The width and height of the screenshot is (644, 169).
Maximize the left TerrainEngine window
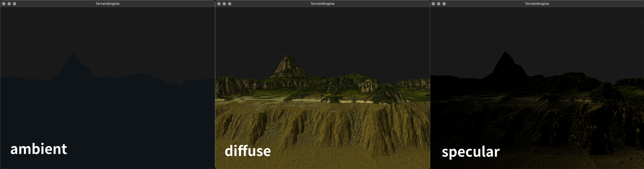tap(14, 4)
